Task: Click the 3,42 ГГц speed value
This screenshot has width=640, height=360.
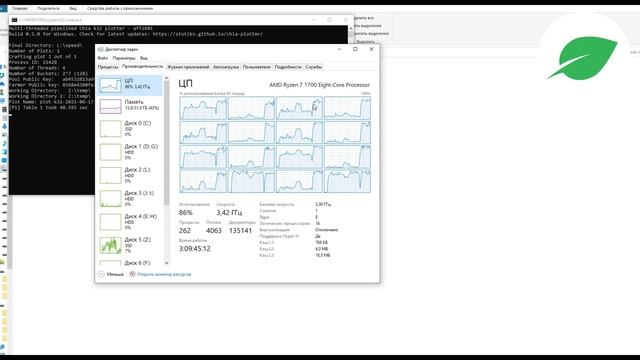Action: [229, 213]
